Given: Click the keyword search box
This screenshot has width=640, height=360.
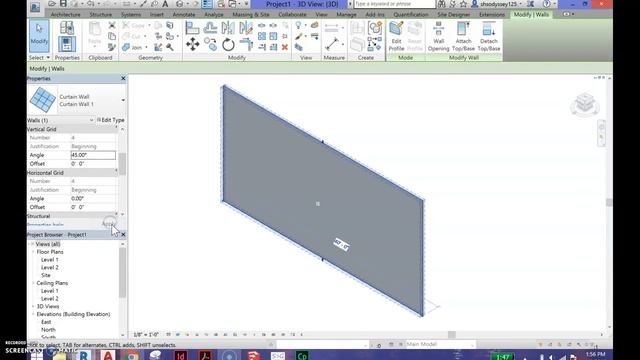Looking at the screenshot, I should [x=394, y=4].
